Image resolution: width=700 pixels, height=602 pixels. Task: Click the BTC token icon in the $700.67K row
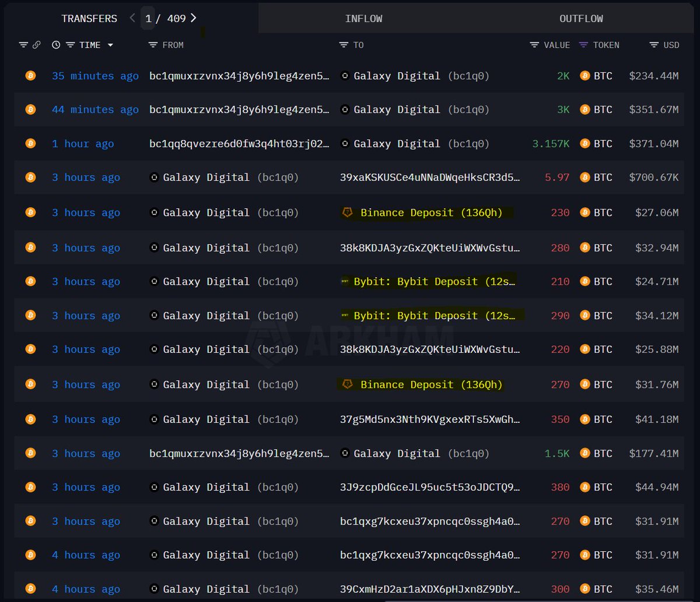point(584,177)
